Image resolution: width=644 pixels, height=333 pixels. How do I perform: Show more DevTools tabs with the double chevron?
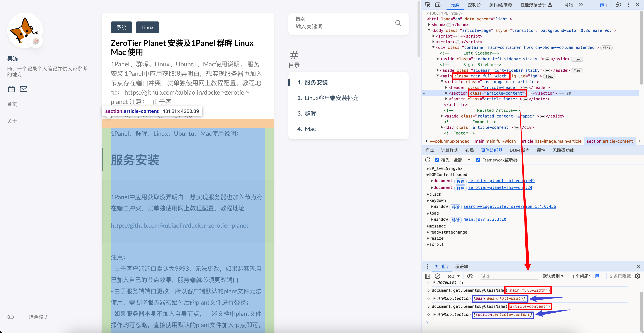coord(581,5)
